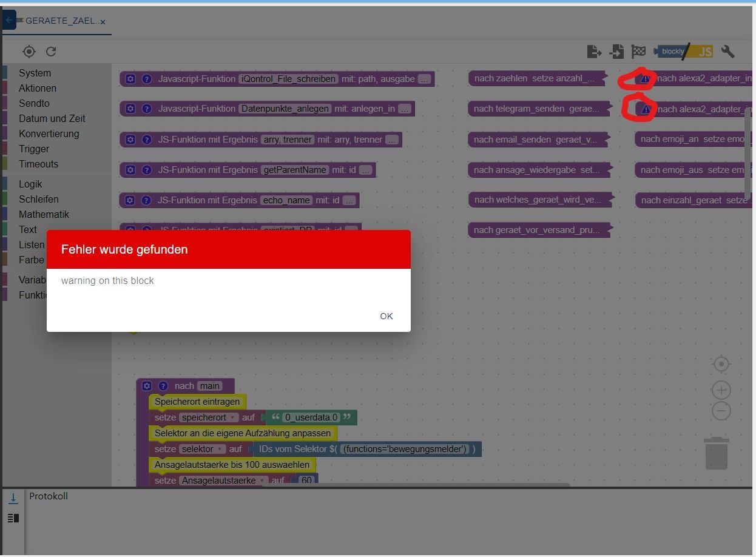The width and height of the screenshot is (756, 557).
Task: Select collapsed block nach zaehlen
Action: coord(536,78)
